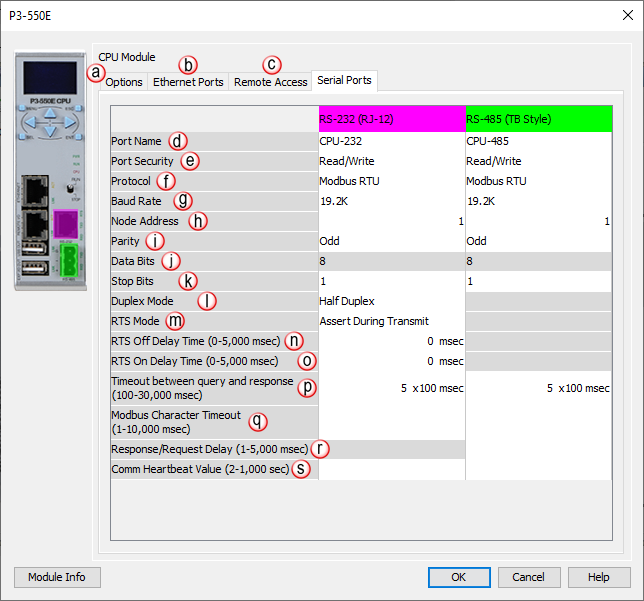Switch to the Options tab
Screen dimensions: 644x601
click(125, 82)
